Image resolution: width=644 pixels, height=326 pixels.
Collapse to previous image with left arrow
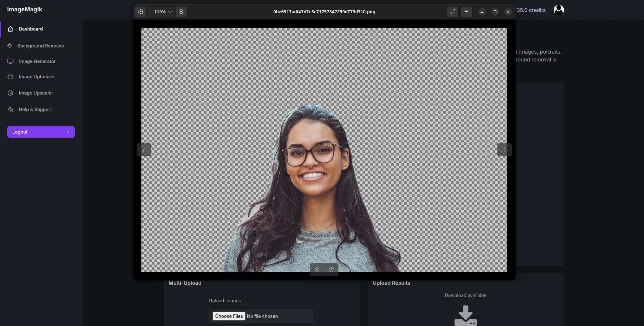[144, 150]
